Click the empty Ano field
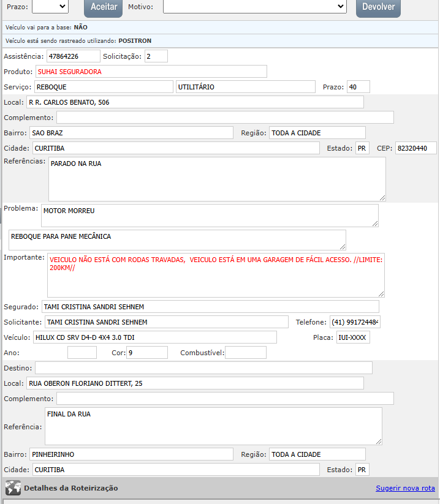This screenshot has width=440, height=504. click(82, 353)
